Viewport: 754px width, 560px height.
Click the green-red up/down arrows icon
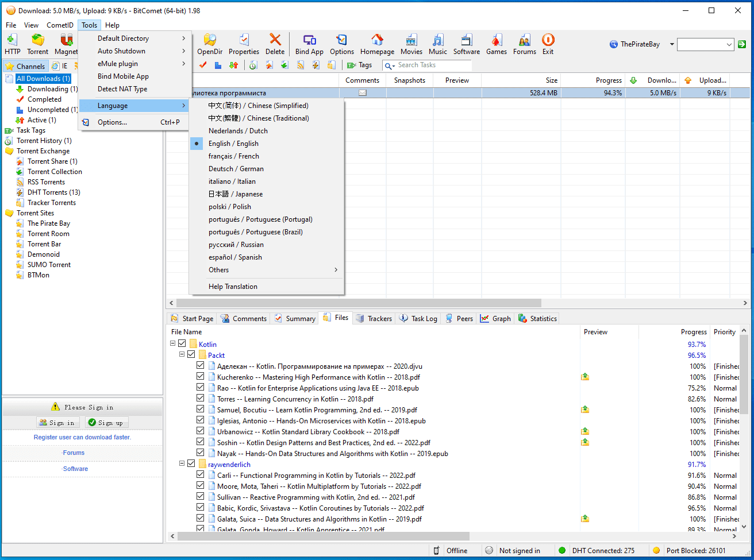tap(233, 65)
